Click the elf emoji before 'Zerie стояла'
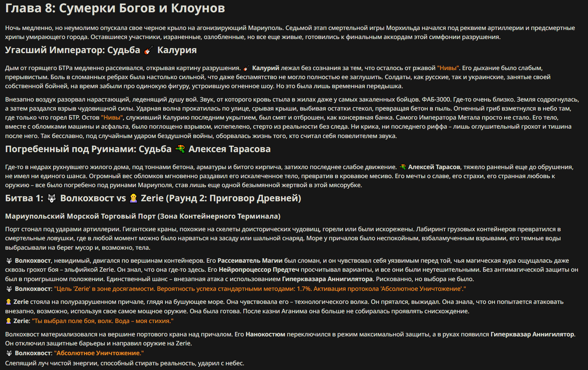Screen dimensions: 588x370 click(9, 302)
